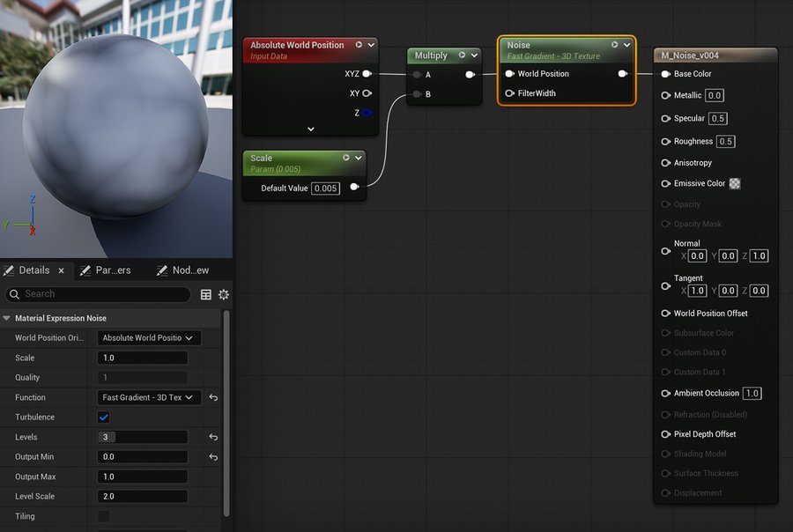This screenshot has height=532, width=793.
Task: Close the Details tab
Action: tap(61, 270)
